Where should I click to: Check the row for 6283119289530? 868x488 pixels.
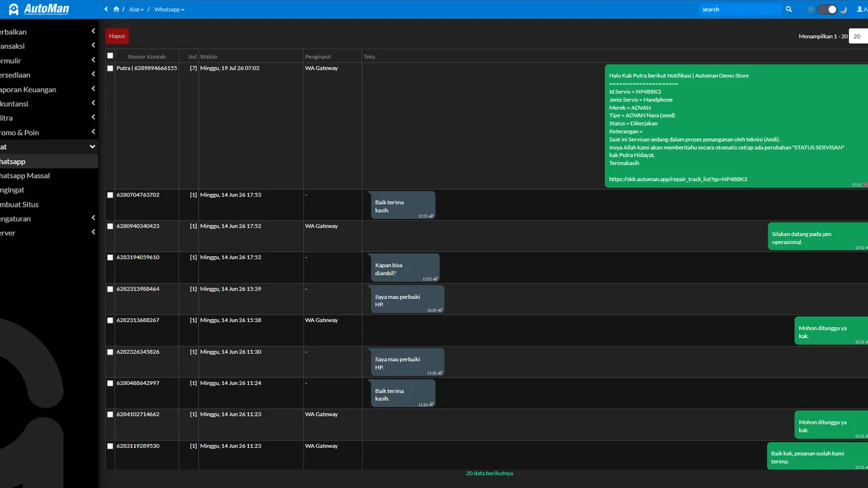click(x=111, y=447)
